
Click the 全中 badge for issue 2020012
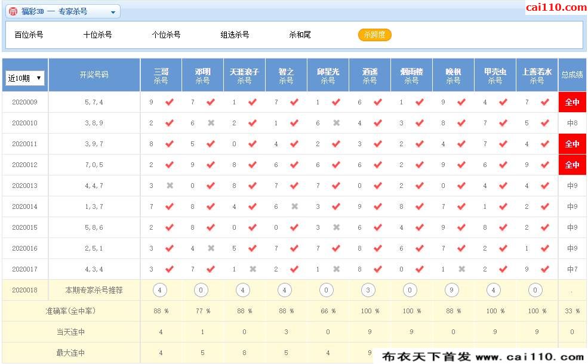pyautogui.click(x=572, y=165)
